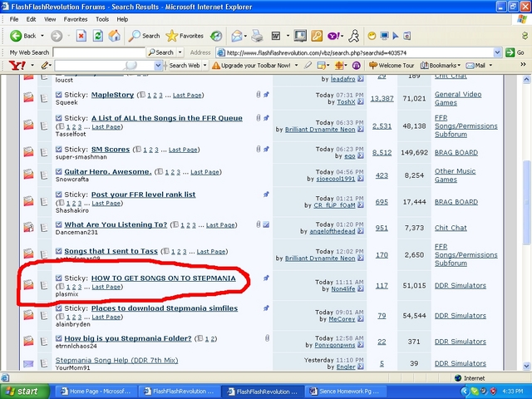
Task: Expand the Upgrade your Toolbar Now! dropdown
Action: [296, 65]
